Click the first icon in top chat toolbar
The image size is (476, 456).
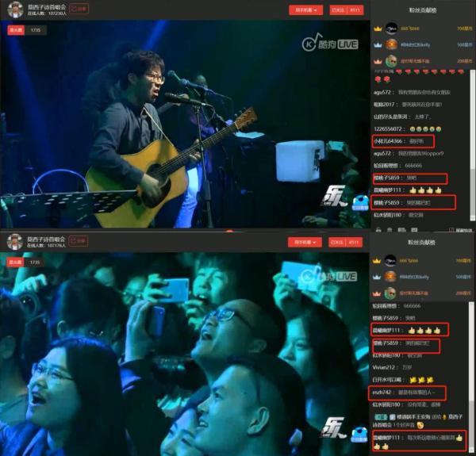pos(378,229)
